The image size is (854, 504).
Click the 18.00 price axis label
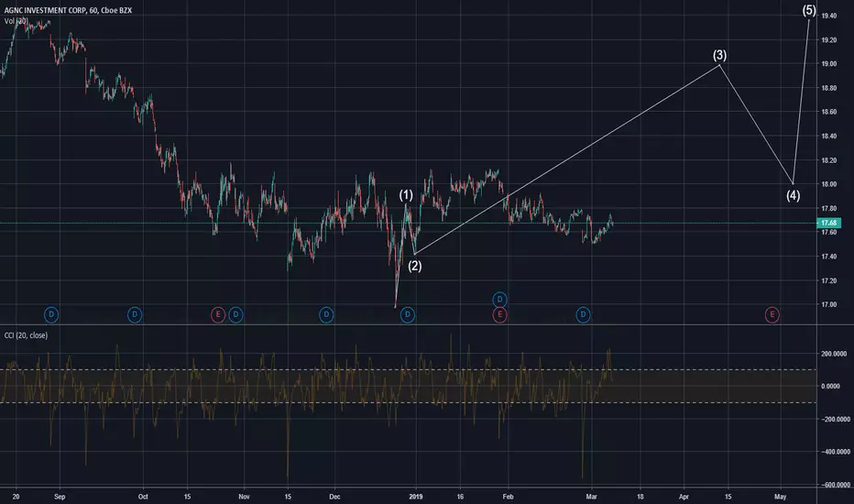(829, 184)
